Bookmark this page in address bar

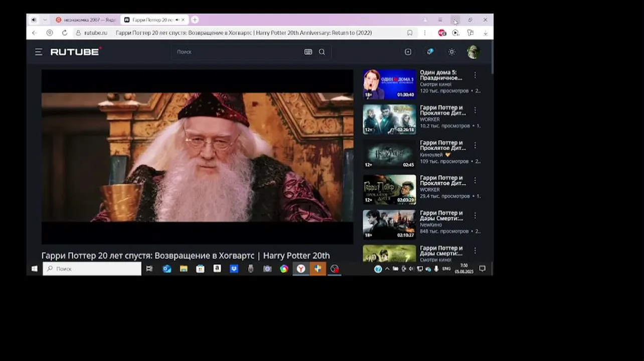[410, 33]
